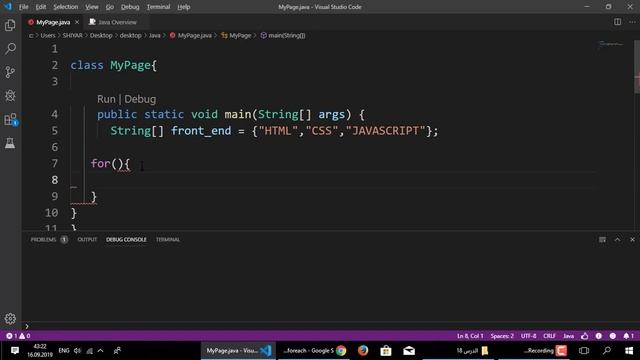The image size is (640, 360).
Task: Open the Edit menu
Action: click(x=41, y=7)
